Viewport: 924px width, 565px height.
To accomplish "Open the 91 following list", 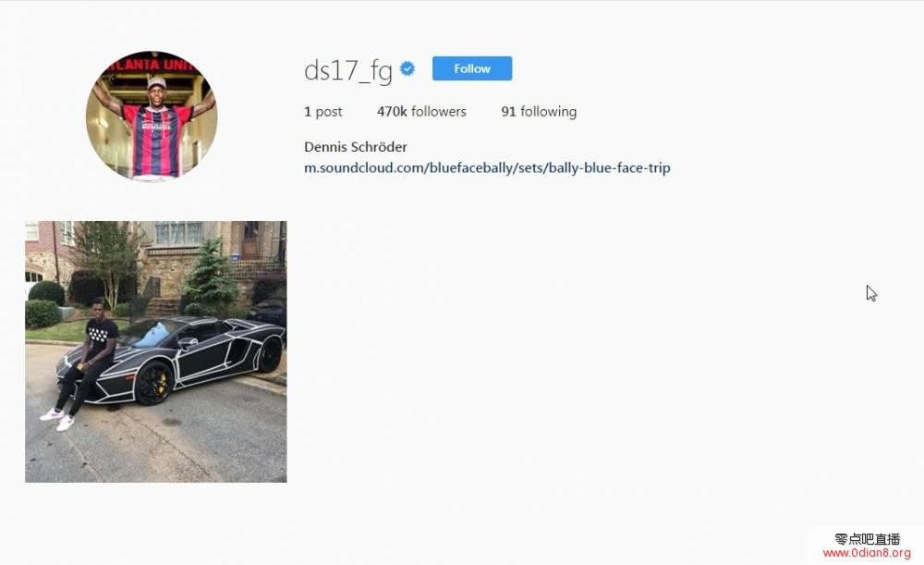I will (x=539, y=112).
